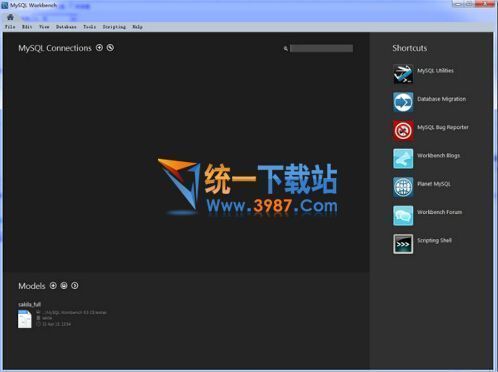498x372 pixels.
Task: Launch Database Migration shortcut icon
Action: (x=403, y=102)
